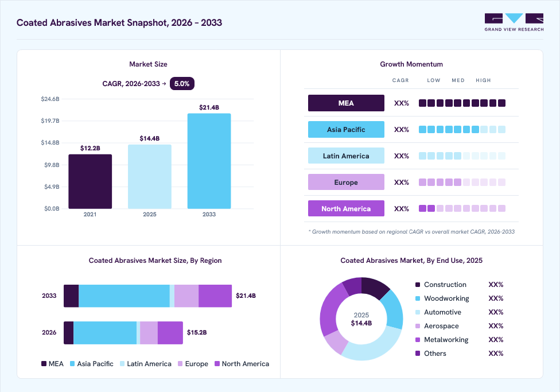The width and height of the screenshot is (560, 392).
Task: Select the MEA region label
Action: (346, 103)
